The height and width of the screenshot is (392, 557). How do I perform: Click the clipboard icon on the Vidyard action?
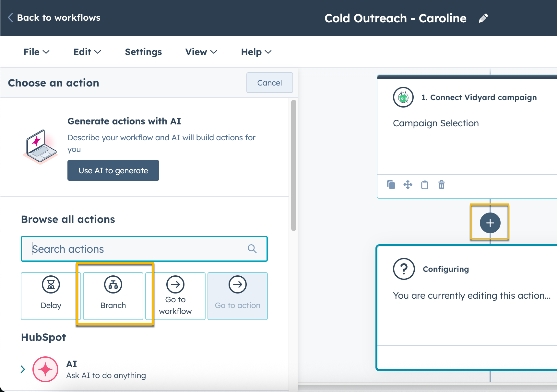[x=425, y=185]
